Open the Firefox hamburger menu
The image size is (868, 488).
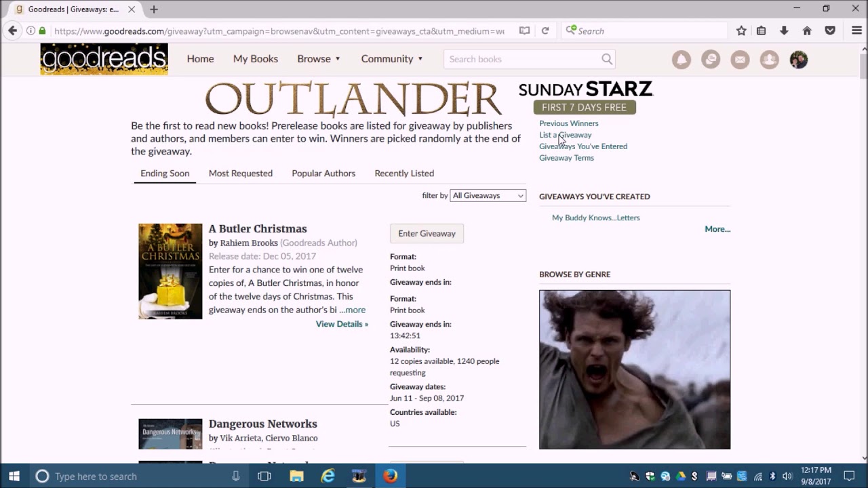(856, 30)
